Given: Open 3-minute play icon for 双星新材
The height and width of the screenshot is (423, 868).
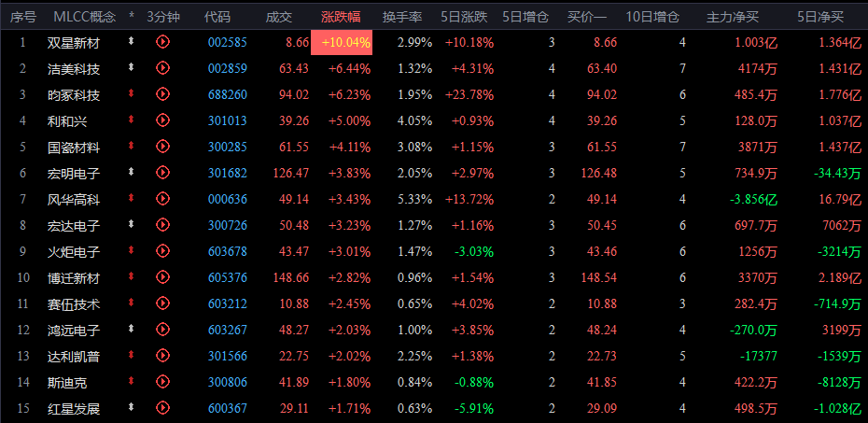Looking at the screenshot, I should [162, 41].
